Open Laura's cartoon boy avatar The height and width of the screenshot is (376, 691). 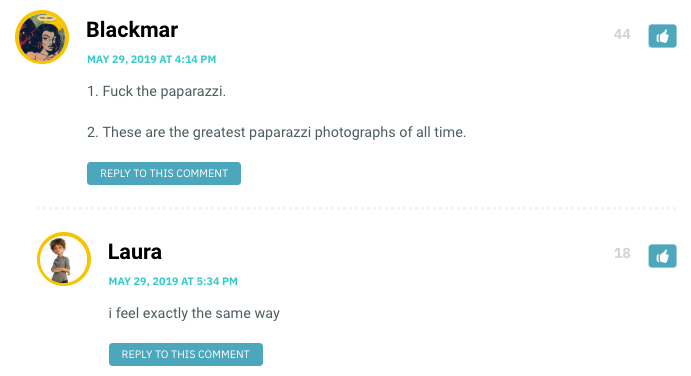click(64, 259)
